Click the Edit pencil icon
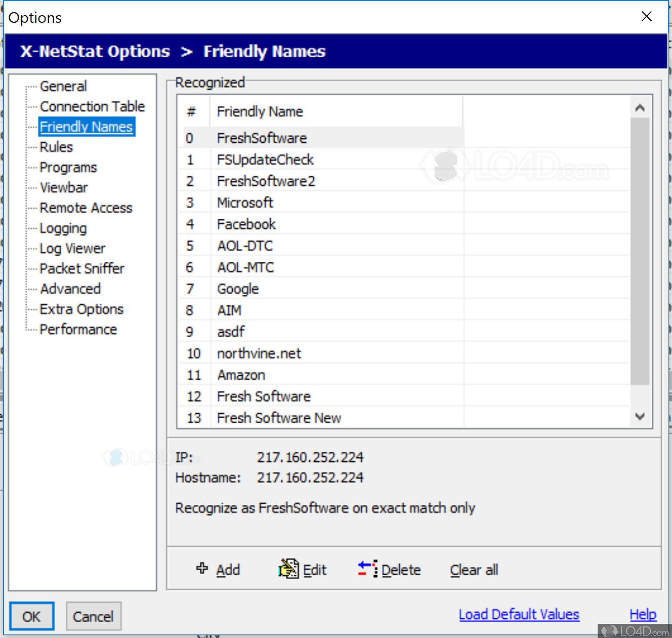 (287, 569)
